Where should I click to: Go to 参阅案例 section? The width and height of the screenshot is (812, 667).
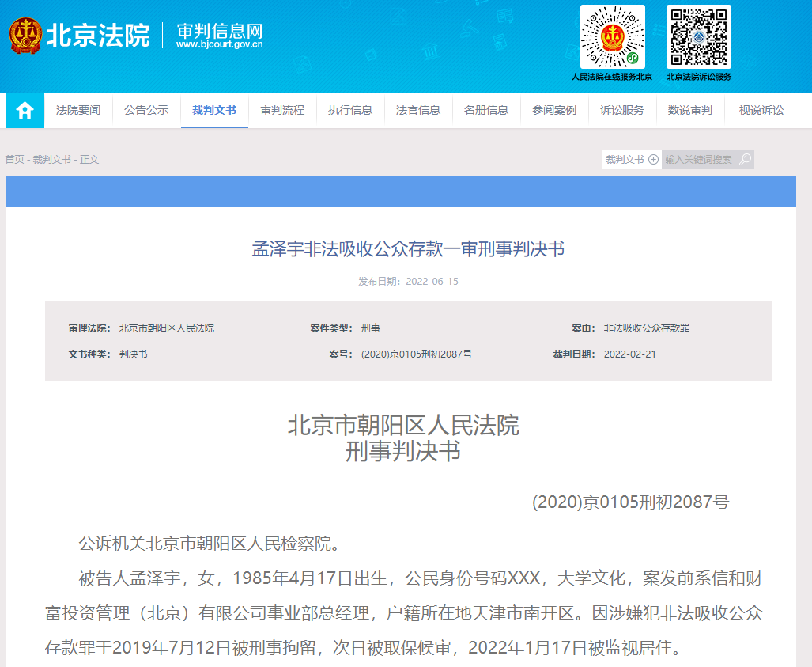point(554,111)
